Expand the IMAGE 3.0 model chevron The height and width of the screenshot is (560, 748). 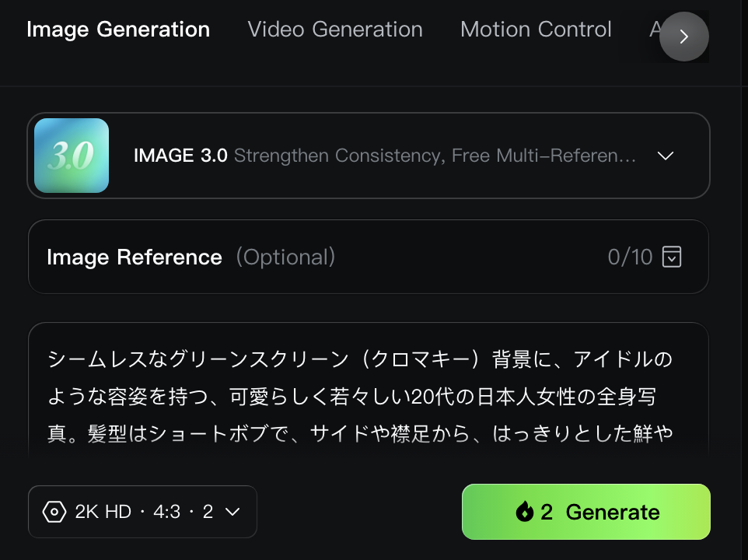coord(666,156)
